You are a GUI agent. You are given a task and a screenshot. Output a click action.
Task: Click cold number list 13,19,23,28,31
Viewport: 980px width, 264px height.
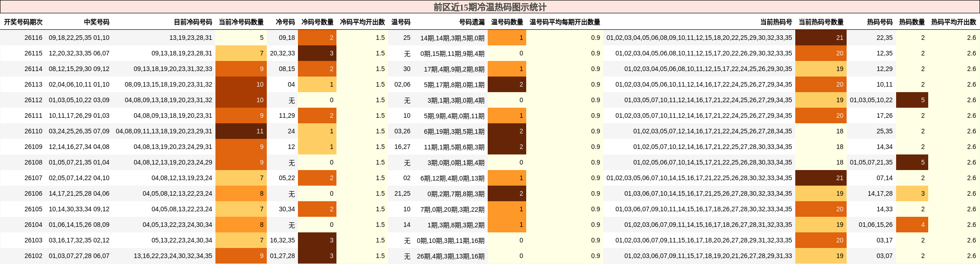click(x=191, y=38)
